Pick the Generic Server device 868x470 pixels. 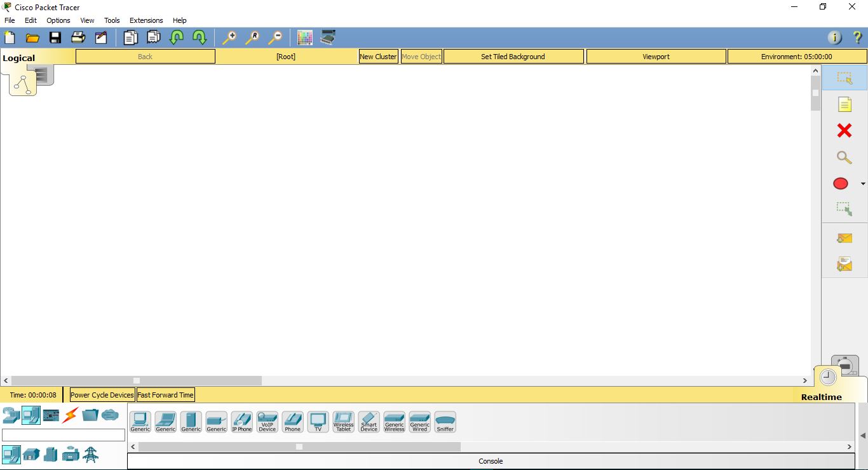coord(191,422)
